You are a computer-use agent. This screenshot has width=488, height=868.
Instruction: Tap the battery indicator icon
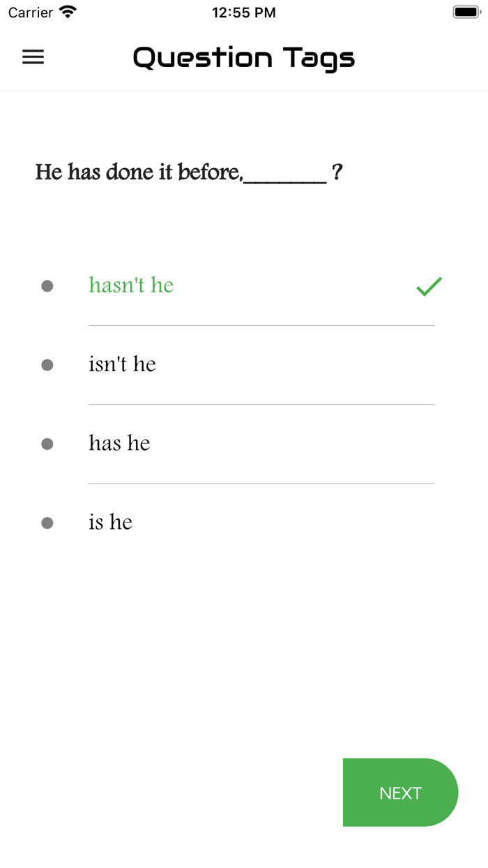point(466,10)
